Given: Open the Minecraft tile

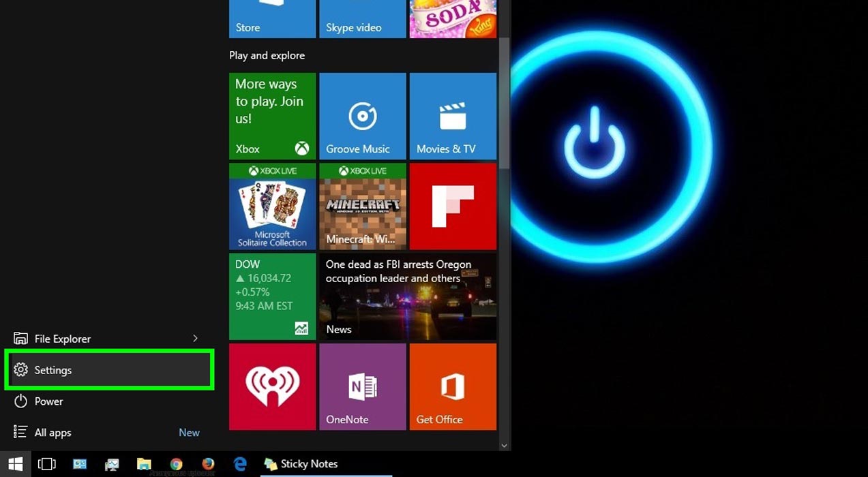Looking at the screenshot, I should coord(363,206).
